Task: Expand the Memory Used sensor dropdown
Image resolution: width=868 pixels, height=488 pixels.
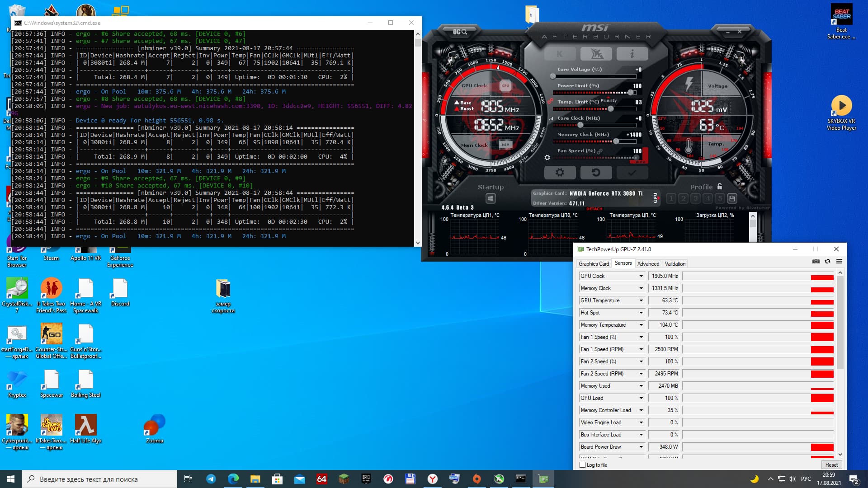Action: 641,386
